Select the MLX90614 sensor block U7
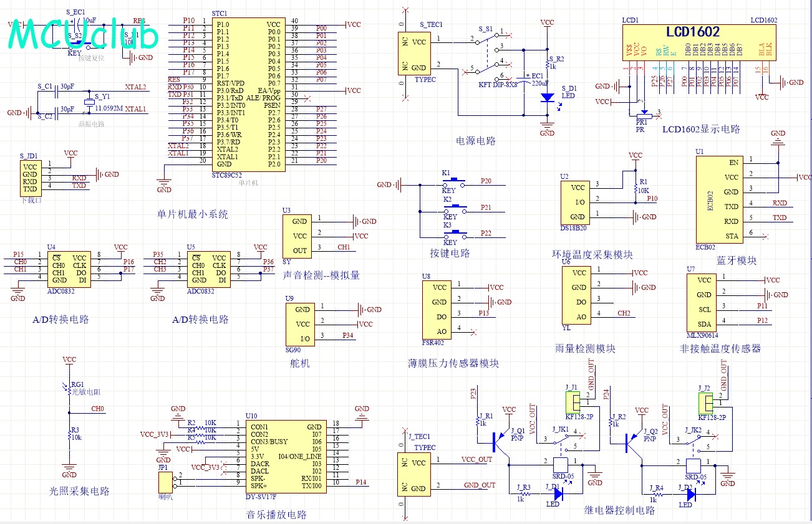The width and height of the screenshot is (812, 524). pos(703,303)
